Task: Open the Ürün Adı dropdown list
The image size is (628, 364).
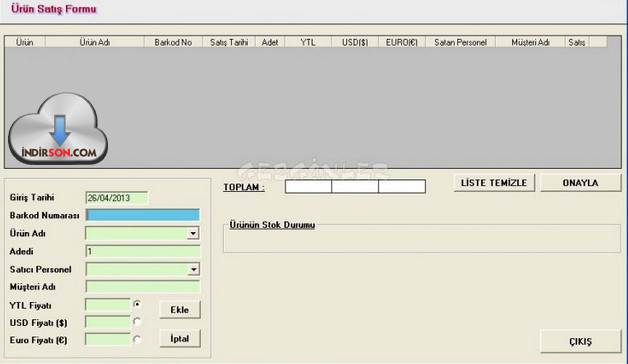Action: tap(193, 233)
